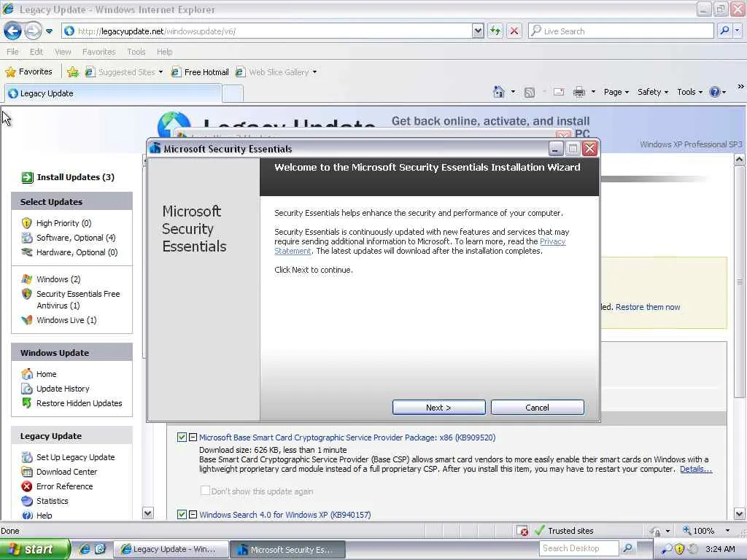Viewport: 747px width, 560px height.
Task: Collapse the KB909520 update details
Action: point(193,437)
